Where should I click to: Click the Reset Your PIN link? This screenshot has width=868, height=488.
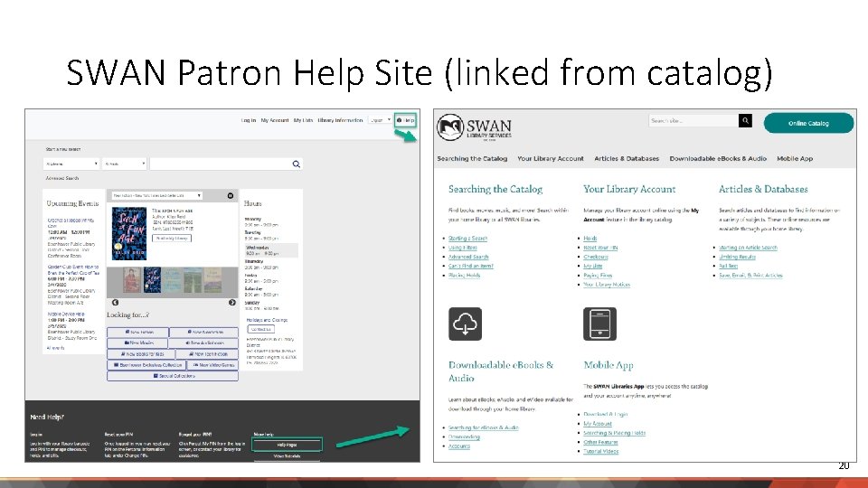point(600,248)
